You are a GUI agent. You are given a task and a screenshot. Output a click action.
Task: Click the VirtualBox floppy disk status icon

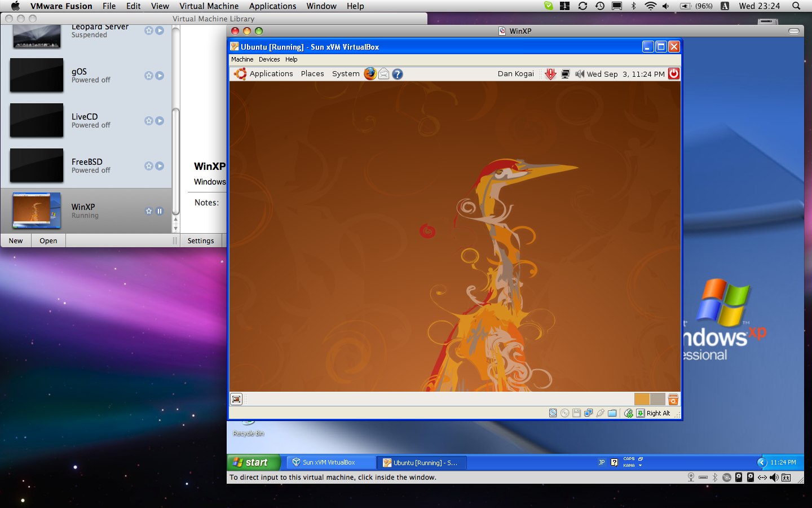point(577,413)
